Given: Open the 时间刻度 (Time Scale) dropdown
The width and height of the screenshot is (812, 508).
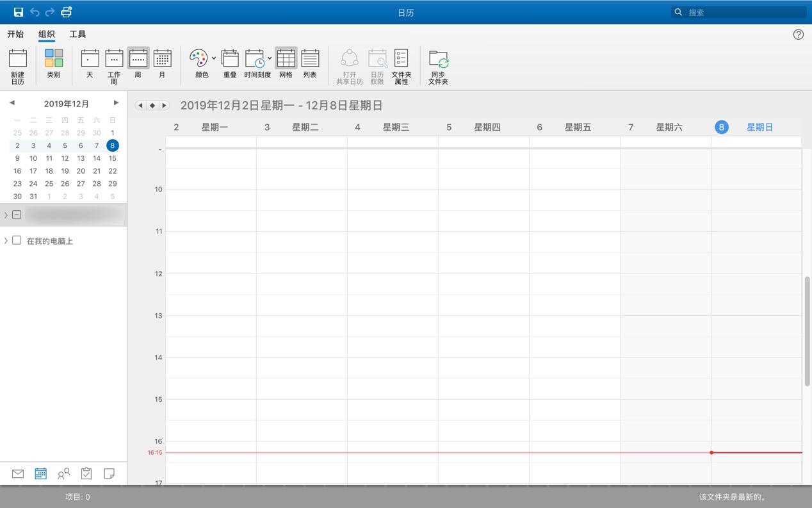Looking at the screenshot, I should point(269,58).
